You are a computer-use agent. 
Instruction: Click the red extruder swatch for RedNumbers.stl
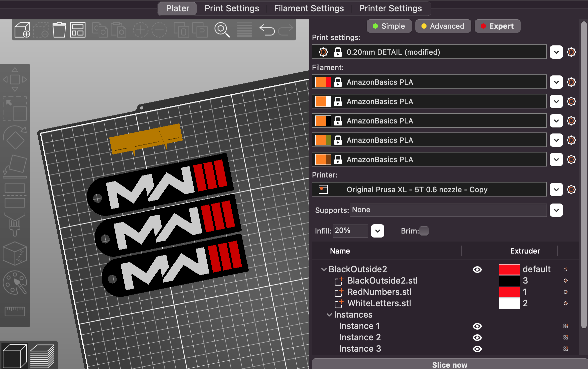[x=509, y=292]
